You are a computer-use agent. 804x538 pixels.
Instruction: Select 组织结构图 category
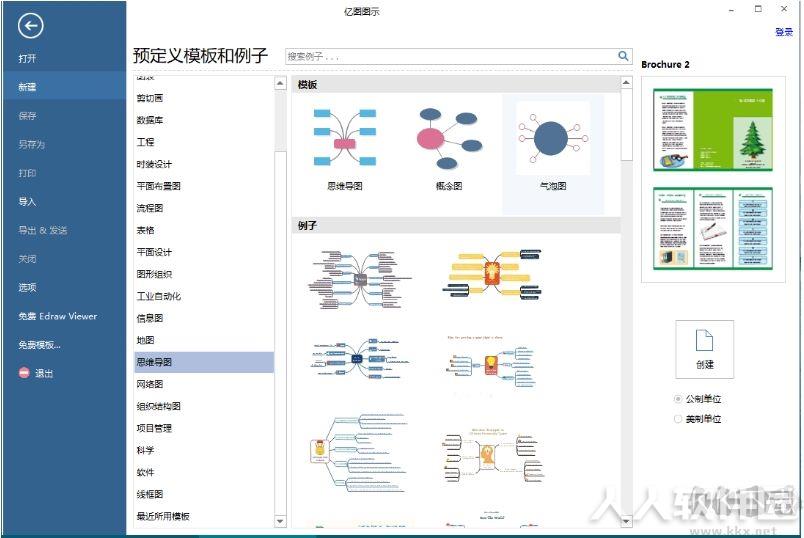(x=158, y=406)
